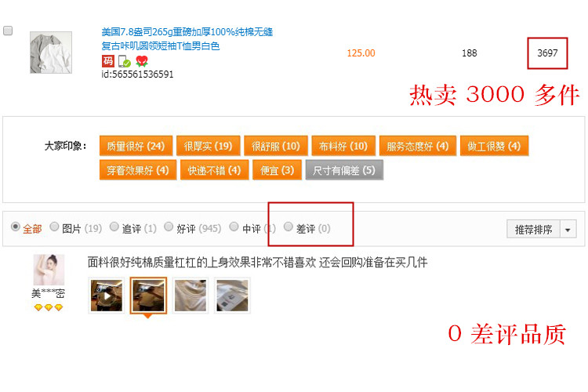Select the 好评 (945) radio filter
The width and height of the screenshot is (588, 392).
(x=169, y=227)
